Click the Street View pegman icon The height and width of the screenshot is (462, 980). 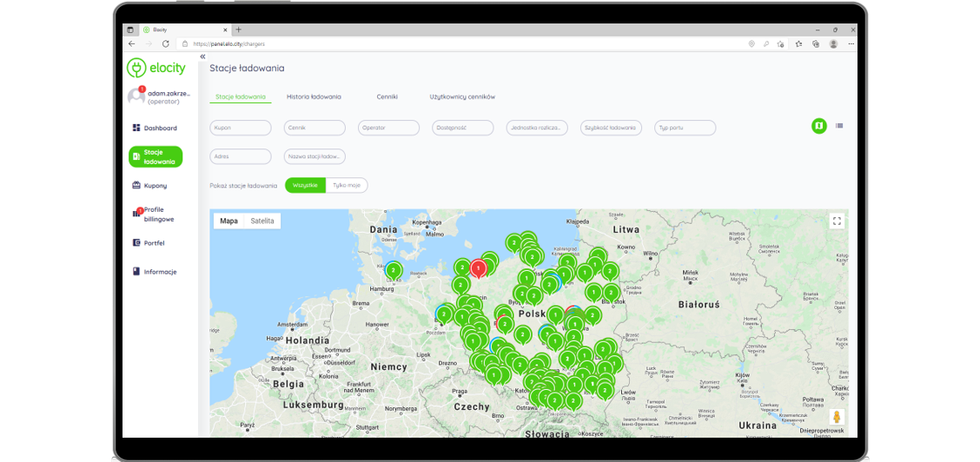tap(837, 417)
